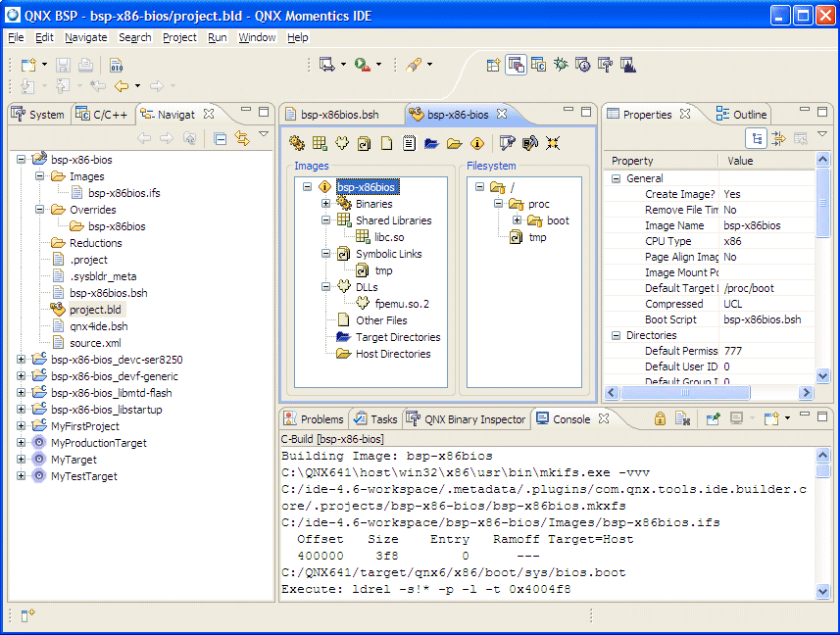Open the Project menu
Screen dimensions: 840x635
point(179,37)
